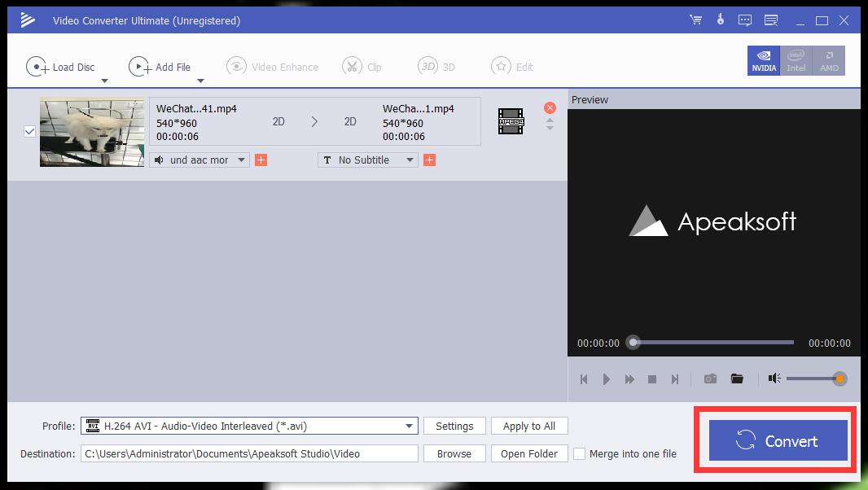The width and height of the screenshot is (868, 490).
Task: Open the No Subtitle dropdown
Action: 366,160
